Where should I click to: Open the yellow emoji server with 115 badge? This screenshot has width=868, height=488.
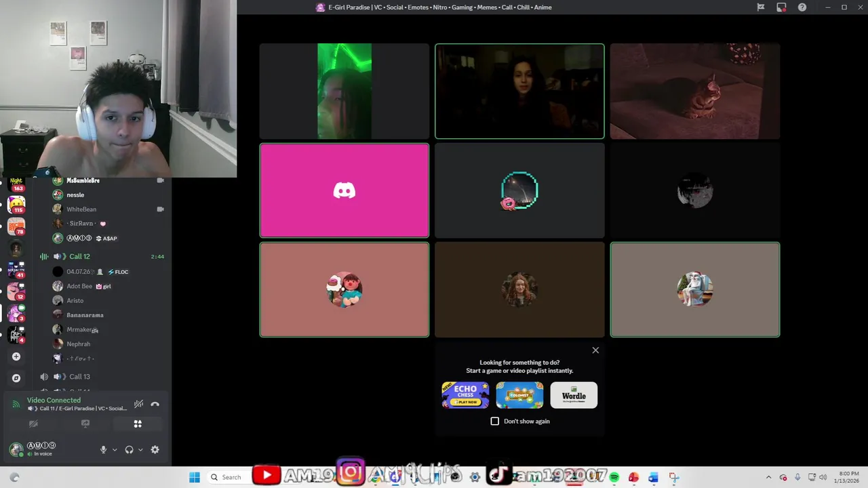(16, 204)
